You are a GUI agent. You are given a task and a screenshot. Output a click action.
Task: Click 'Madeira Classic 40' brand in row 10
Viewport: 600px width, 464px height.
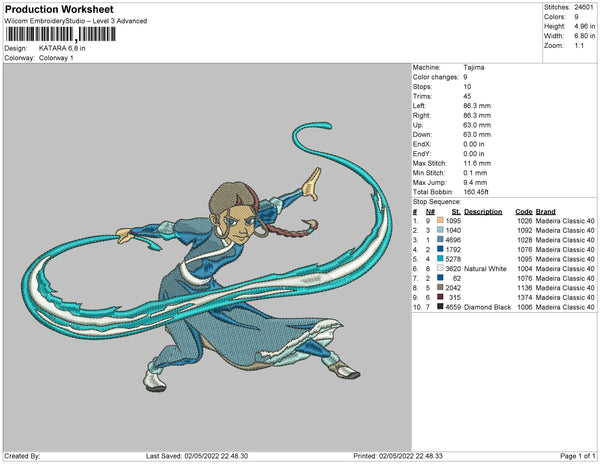click(565, 307)
